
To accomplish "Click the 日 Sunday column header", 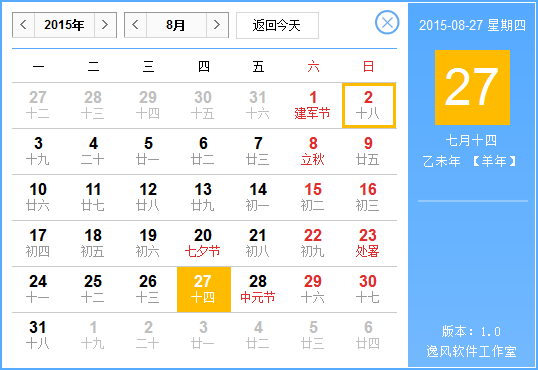I will [368, 66].
